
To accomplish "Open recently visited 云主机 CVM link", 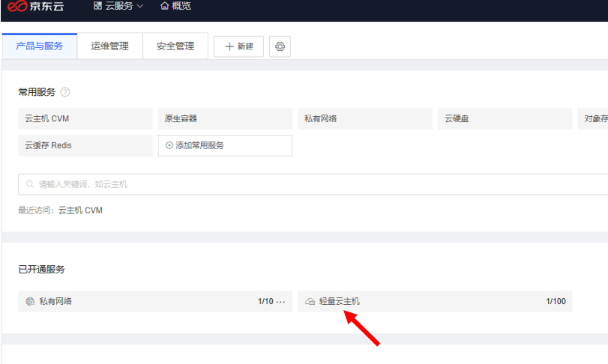I will point(80,210).
